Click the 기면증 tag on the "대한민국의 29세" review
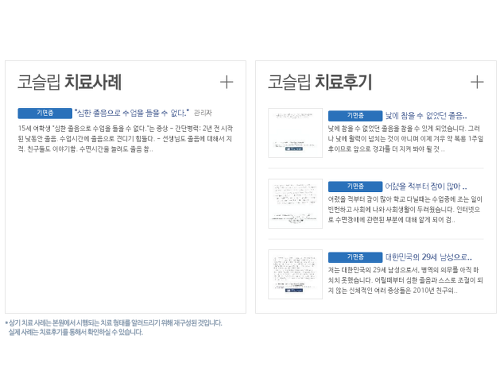Screen dimensions: 500x374 click(355, 257)
